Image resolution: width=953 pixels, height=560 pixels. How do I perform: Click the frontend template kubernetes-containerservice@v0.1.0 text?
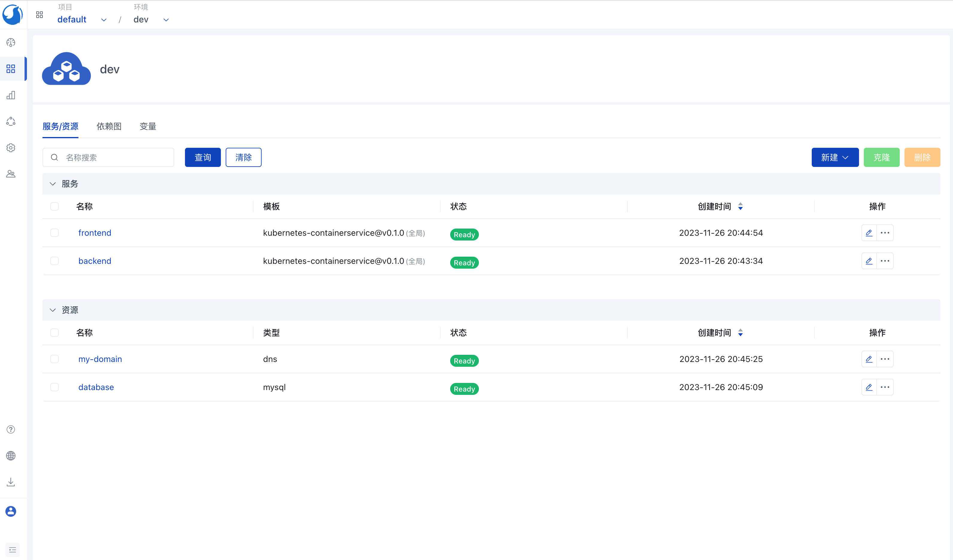(333, 233)
